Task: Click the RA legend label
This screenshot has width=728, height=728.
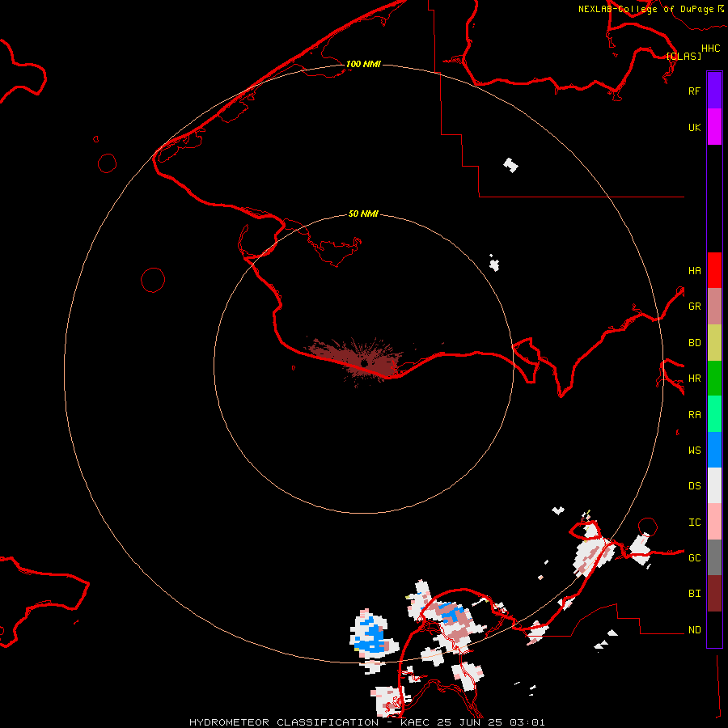Action: [694, 415]
